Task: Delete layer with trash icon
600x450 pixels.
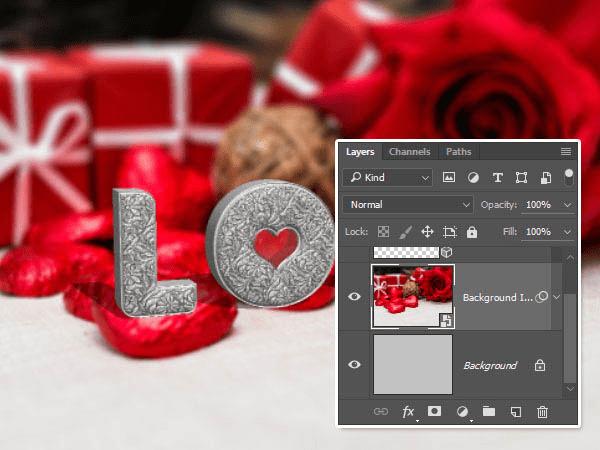Action: 542,412
